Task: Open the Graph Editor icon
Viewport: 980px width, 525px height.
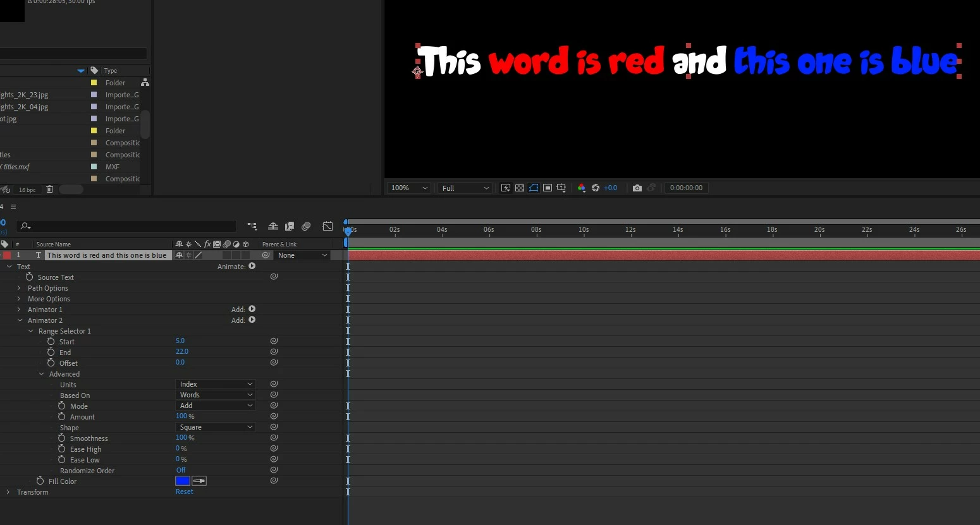Action: point(328,226)
